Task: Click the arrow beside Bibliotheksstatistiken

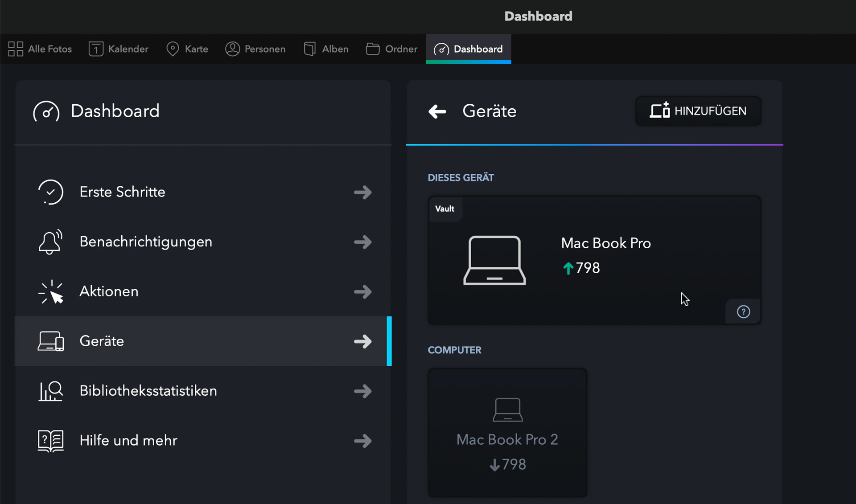Action: [x=362, y=391]
